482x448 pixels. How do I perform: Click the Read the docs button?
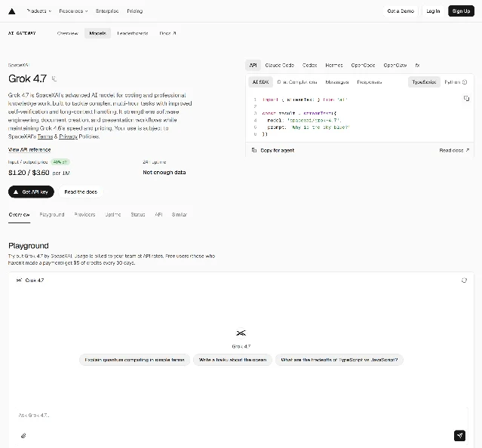point(81,192)
